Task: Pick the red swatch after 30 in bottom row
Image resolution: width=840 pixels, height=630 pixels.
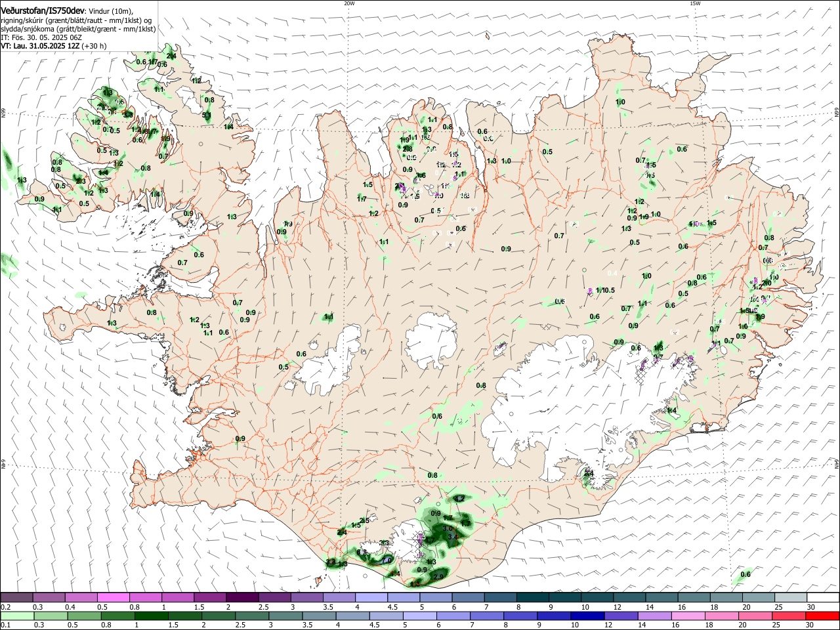Action: 823,616
